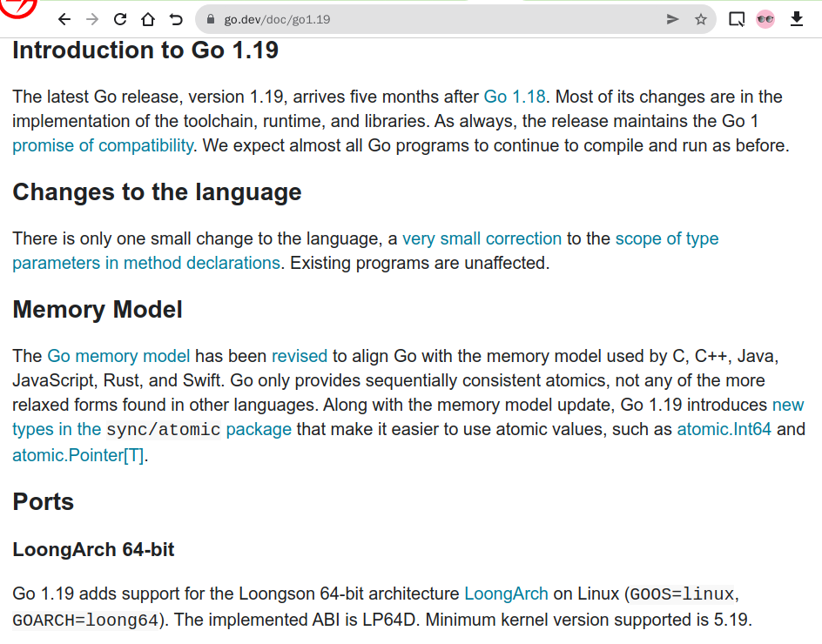Open the downloads icon

796,19
